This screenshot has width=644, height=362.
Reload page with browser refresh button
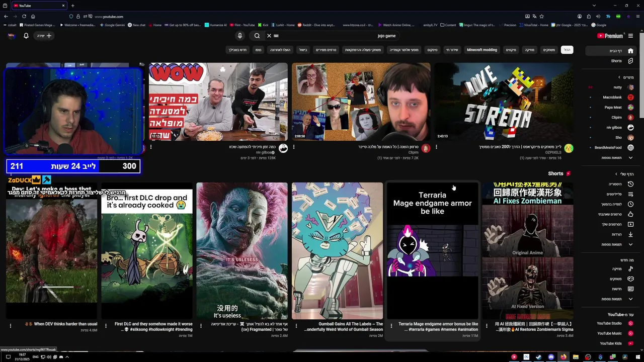pyautogui.click(x=24, y=17)
